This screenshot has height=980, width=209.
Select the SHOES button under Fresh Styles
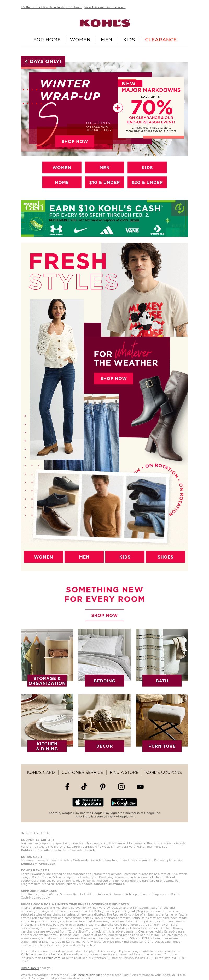165,557
